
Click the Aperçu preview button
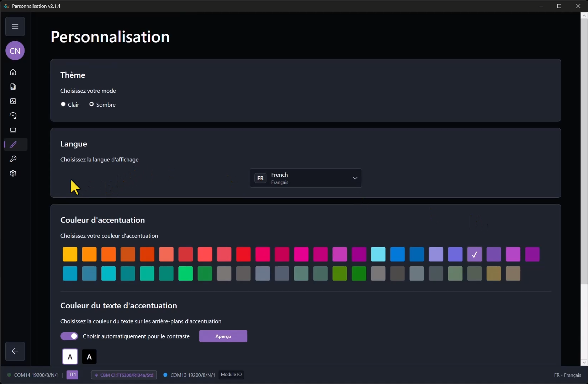pos(223,336)
